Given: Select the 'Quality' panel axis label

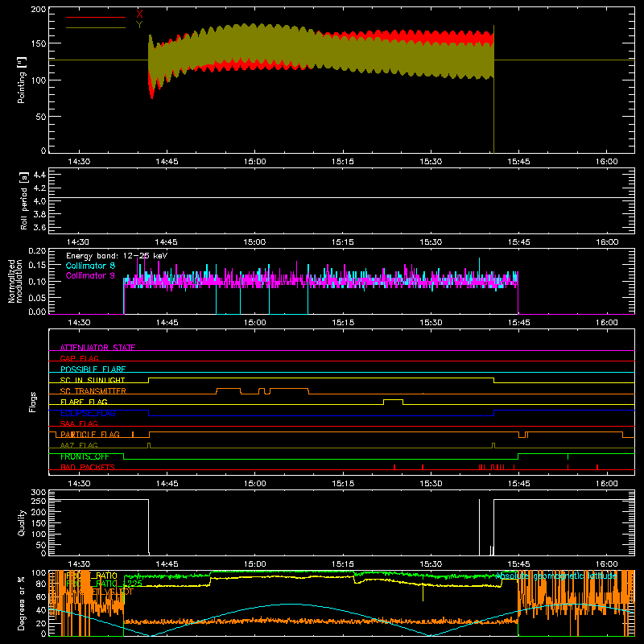Looking at the screenshot, I should 22,522.
